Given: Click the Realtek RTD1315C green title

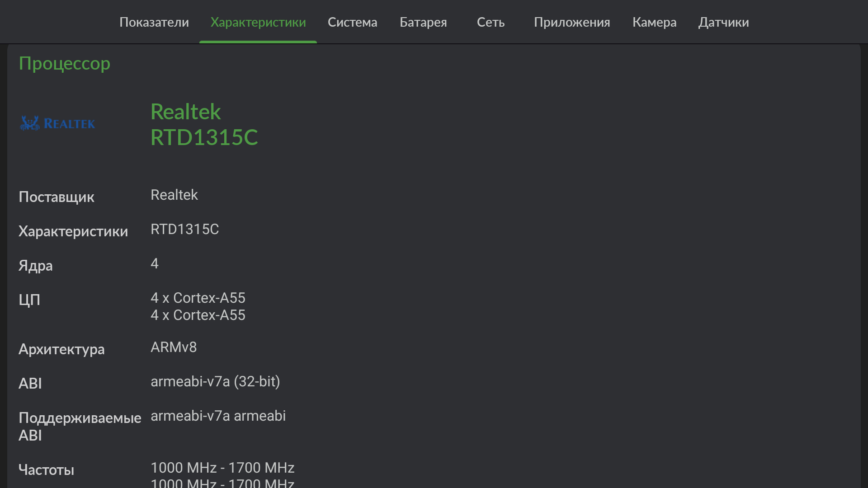Looking at the screenshot, I should [204, 124].
